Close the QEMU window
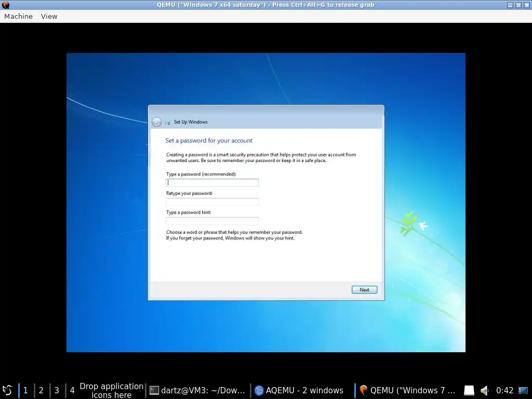The width and height of the screenshot is (532, 399). pos(527,5)
